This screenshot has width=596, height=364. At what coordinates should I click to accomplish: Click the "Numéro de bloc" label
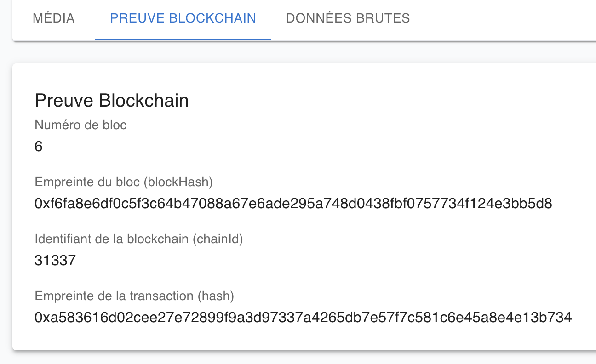[80, 125]
